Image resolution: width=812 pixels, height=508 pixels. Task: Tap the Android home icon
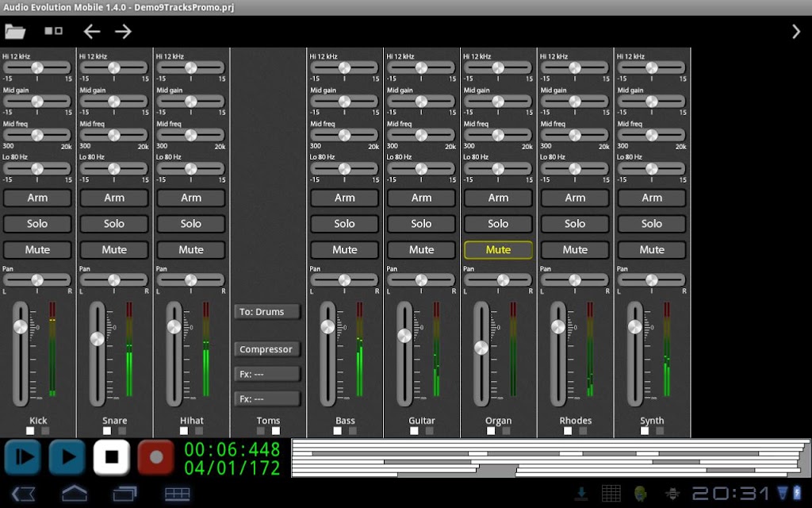pos(75,494)
